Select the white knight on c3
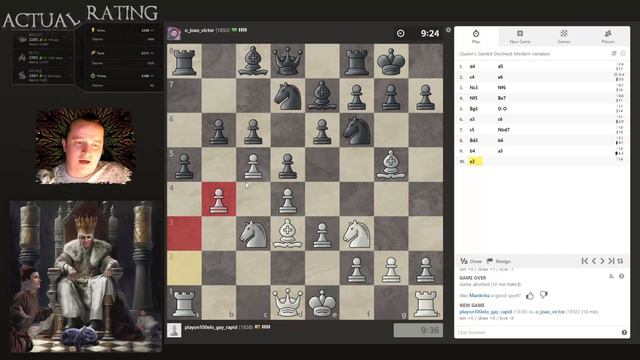640x360 pixels. point(253,233)
